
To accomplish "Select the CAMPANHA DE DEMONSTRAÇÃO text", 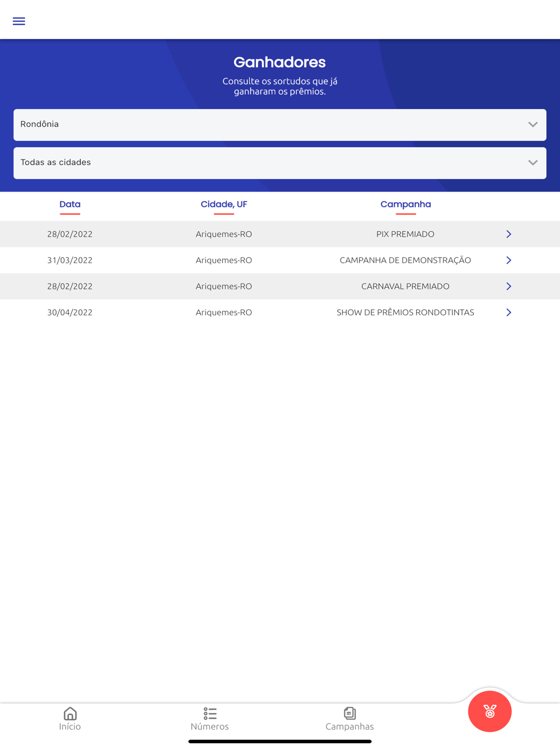I will 405,260.
